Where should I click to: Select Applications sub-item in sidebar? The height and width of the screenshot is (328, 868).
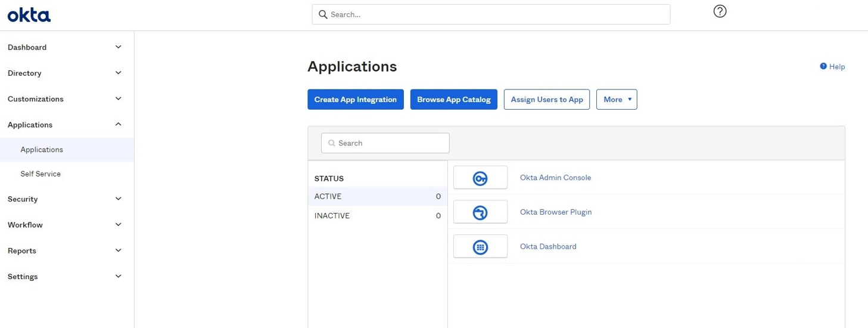[x=42, y=150]
